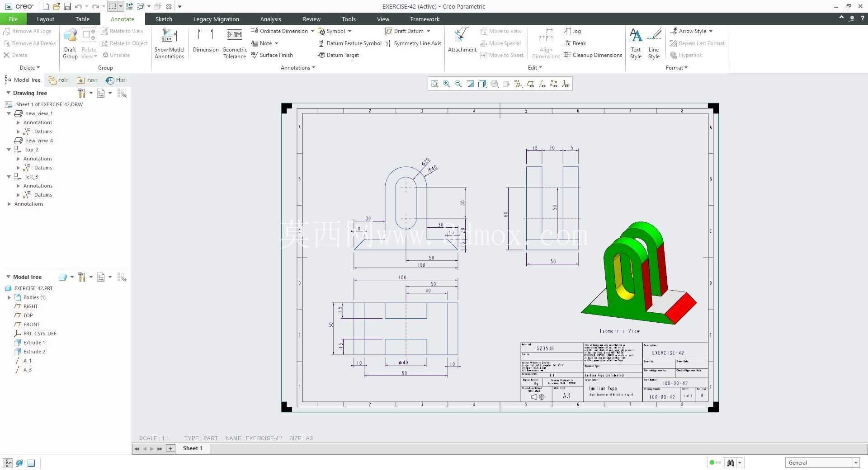868x470 pixels.
Task: Open the Note dropdown
Action: coord(276,43)
